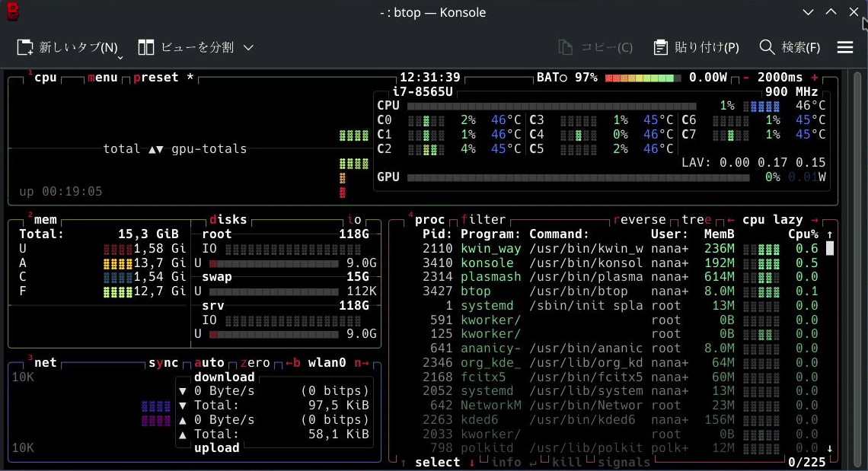Click the filter icon in proc panel
This screenshot has height=471, width=868.
coord(483,219)
